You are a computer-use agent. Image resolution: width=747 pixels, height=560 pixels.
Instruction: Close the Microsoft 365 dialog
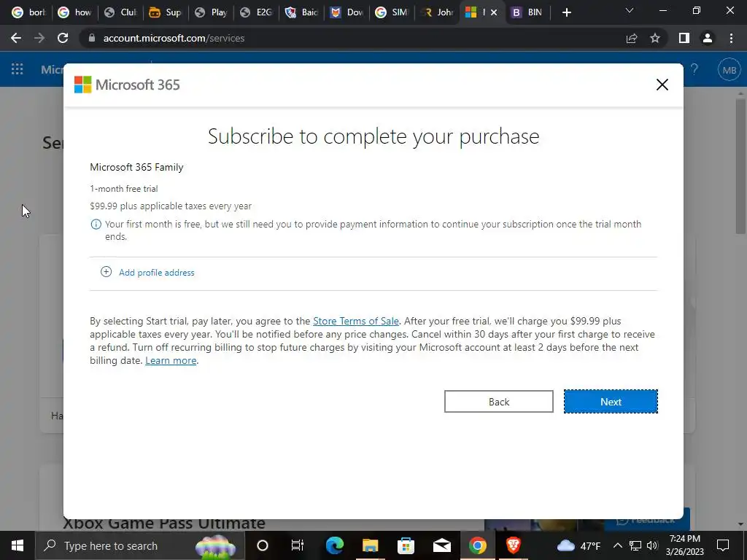click(662, 85)
